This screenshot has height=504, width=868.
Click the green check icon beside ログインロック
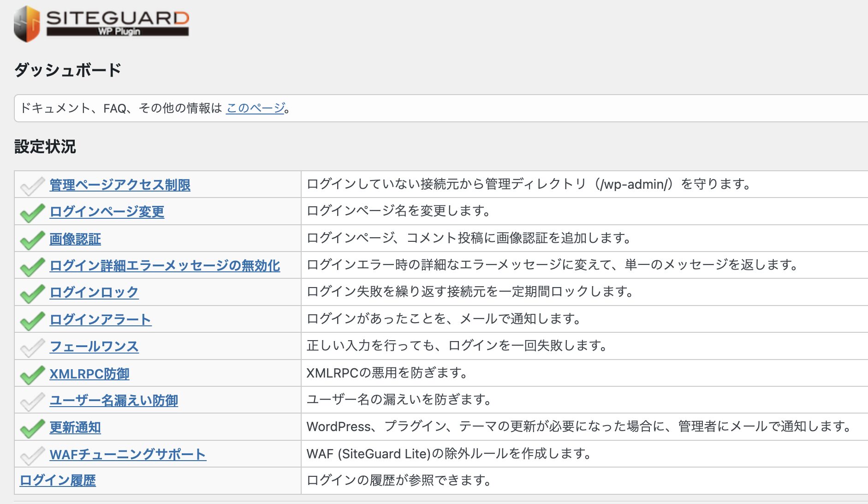pos(31,292)
